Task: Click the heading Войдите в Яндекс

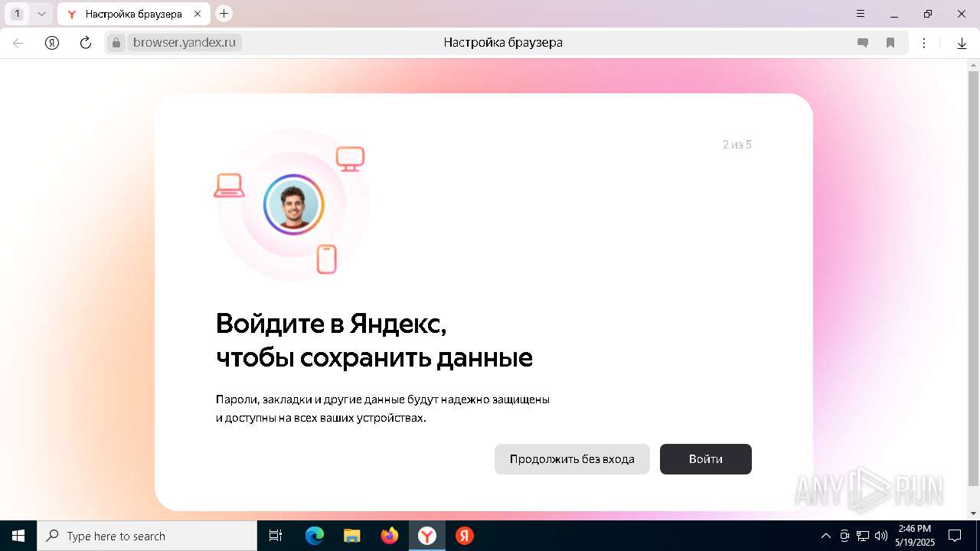Action: tap(331, 324)
